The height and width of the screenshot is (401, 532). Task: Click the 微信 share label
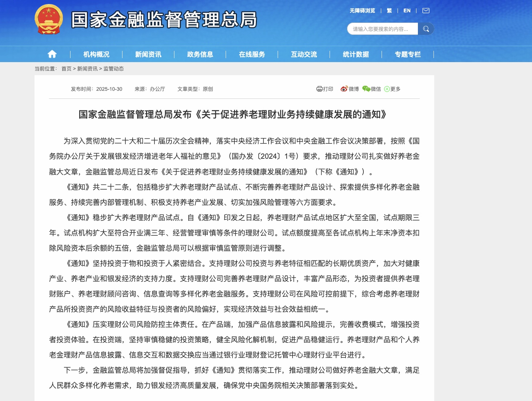pyautogui.click(x=376, y=89)
